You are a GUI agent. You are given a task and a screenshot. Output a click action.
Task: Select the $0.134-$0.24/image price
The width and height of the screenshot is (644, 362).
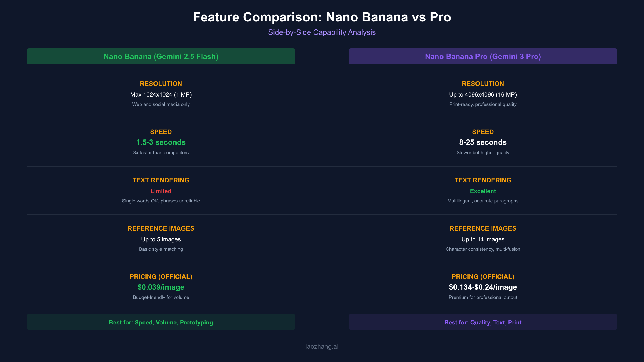point(483,287)
